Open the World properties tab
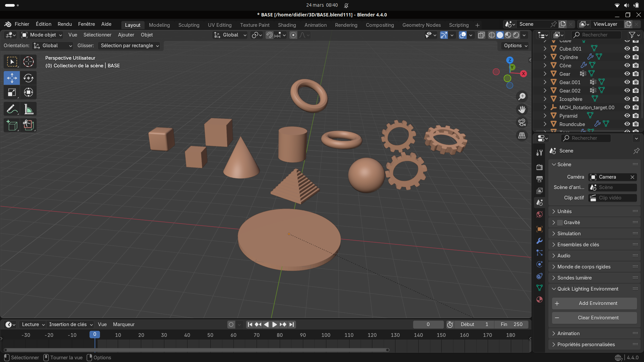The image size is (644, 362). [539, 215]
